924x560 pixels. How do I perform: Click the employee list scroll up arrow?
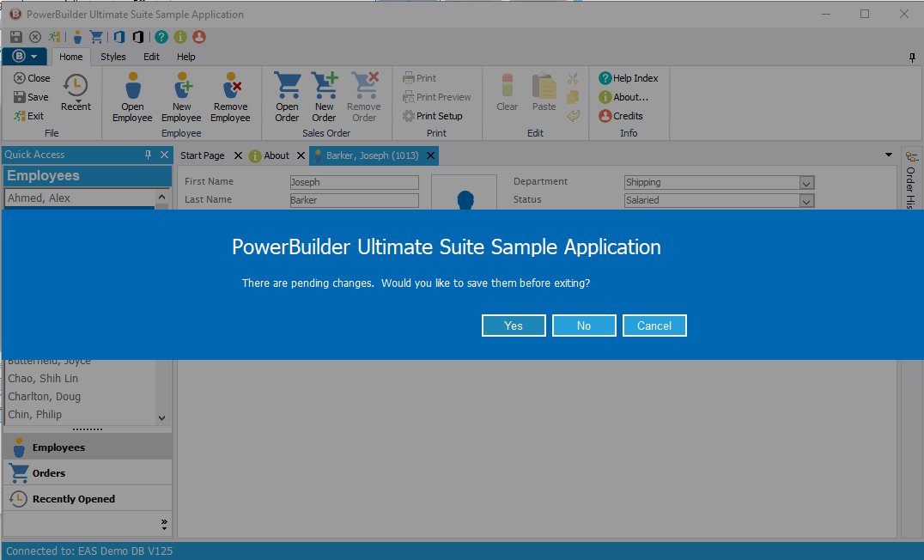162,197
